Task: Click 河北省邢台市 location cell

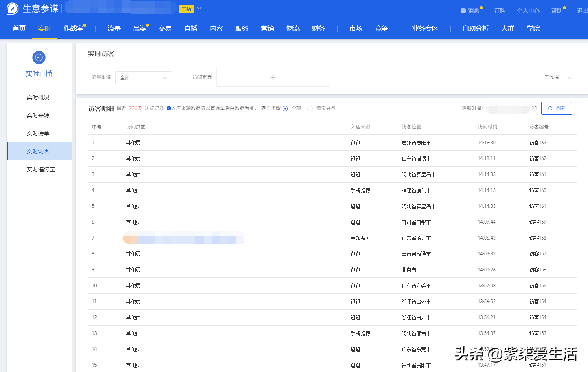Action: 416,333
